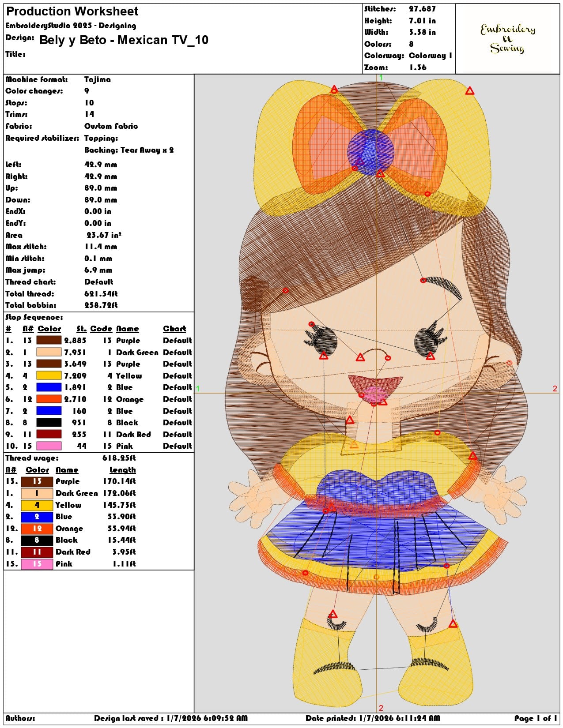Image resolution: width=563 pixels, height=728 pixels.
Task: Click the Max stitch value 11.4 mm
Action: tap(101, 247)
